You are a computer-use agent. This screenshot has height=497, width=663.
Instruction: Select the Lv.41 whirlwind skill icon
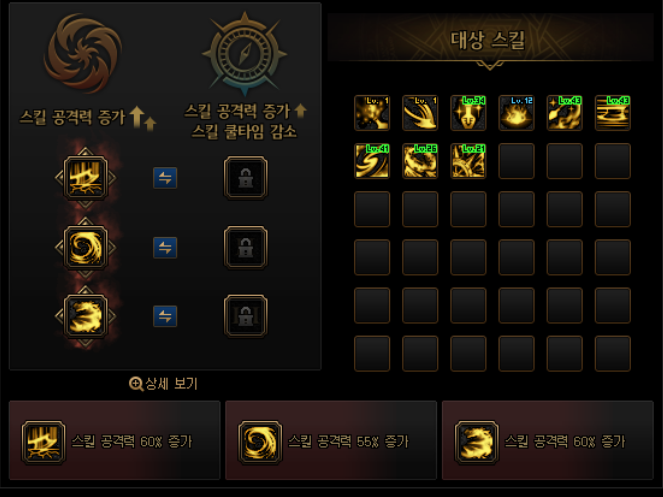click(372, 161)
